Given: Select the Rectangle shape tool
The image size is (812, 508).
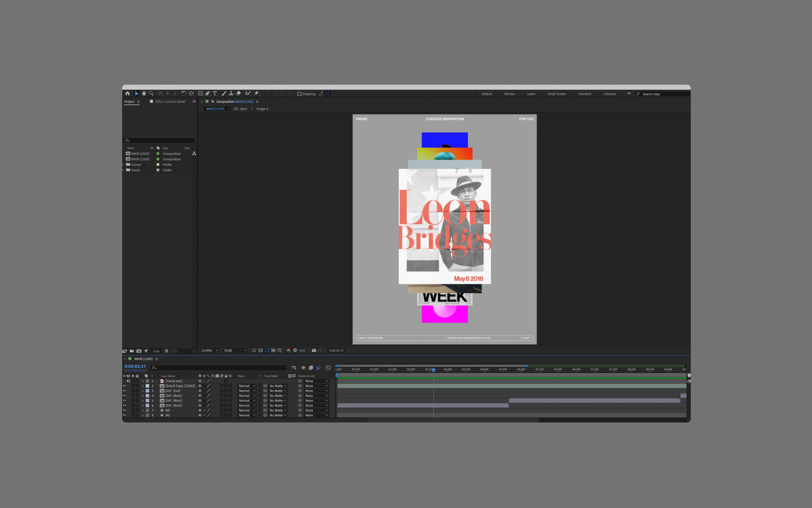Looking at the screenshot, I should click(200, 93).
